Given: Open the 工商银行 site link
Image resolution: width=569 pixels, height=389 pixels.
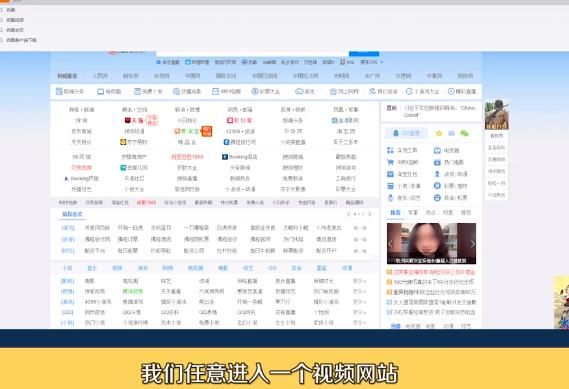Looking at the screenshot, I should point(345,178).
